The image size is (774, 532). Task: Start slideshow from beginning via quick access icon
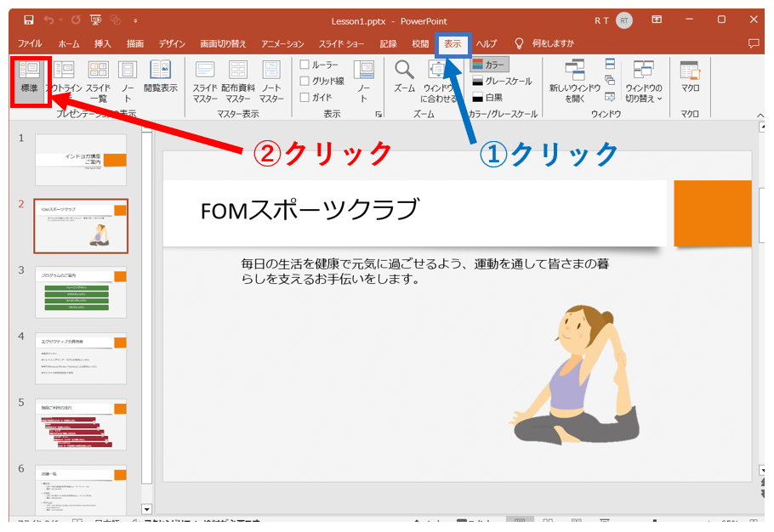click(96, 20)
